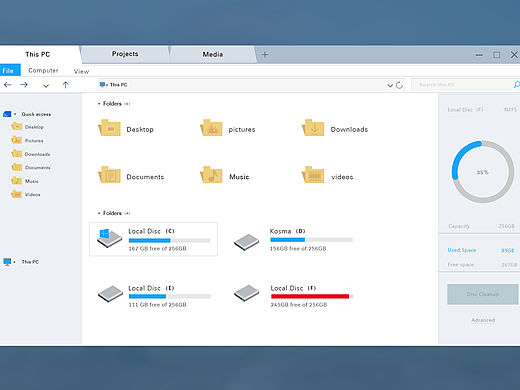Switch to the Media tab
This screenshot has width=520, height=390.
213,54
